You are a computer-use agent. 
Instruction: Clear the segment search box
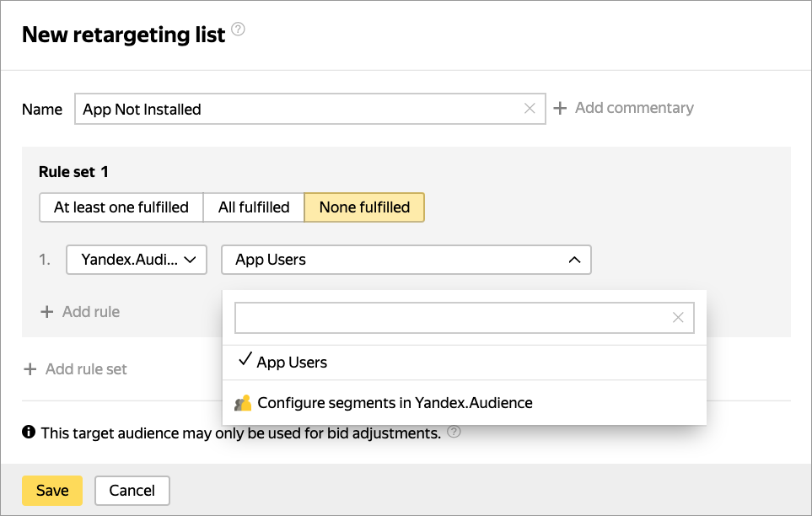pyautogui.click(x=678, y=318)
